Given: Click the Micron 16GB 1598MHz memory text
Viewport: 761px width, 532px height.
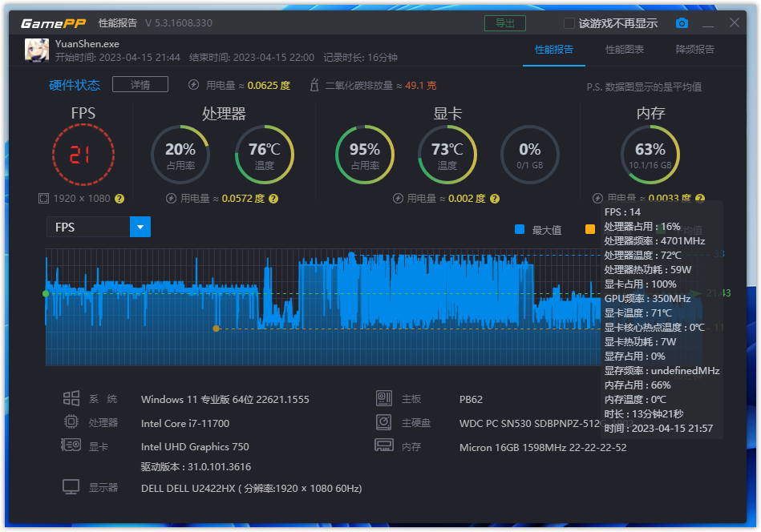Looking at the screenshot, I should (543, 447).
